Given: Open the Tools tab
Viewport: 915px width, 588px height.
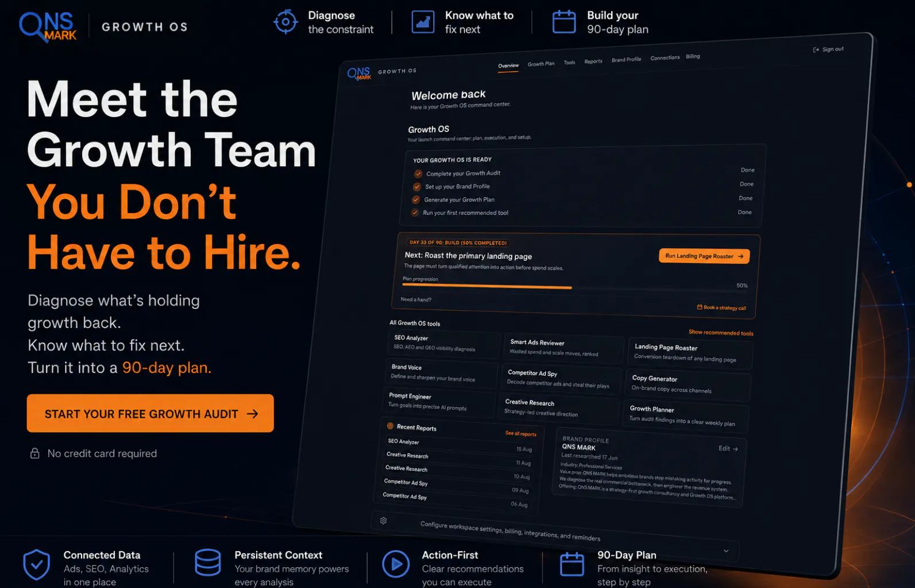Looking at the screenshot, I should (x=569, y=63).
